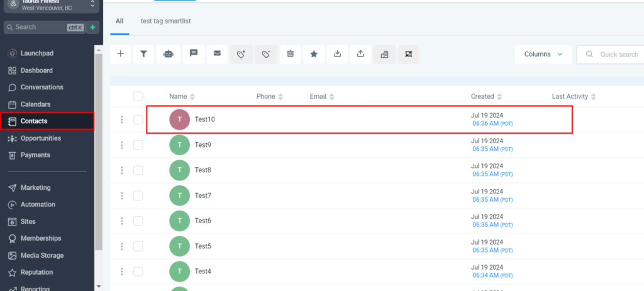Sort by the Created column header
This screenshot has height=291, width=644.
[x=482, y=96]
